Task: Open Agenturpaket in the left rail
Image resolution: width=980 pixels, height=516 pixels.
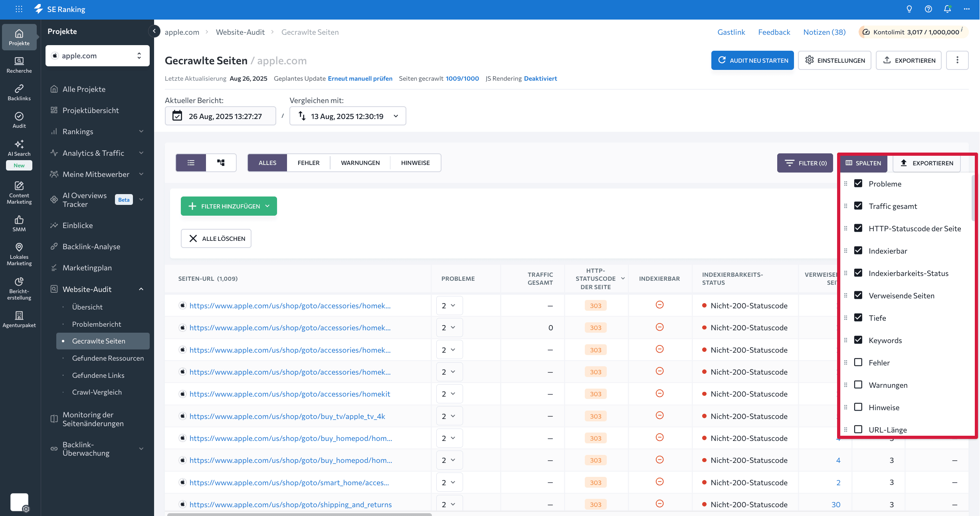Action: (19, 320)
